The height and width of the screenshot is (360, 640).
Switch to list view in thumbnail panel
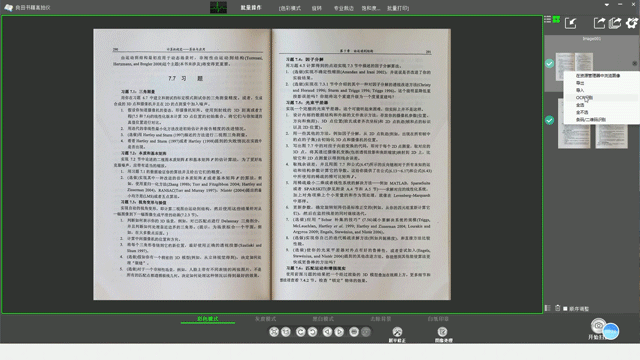tap(547, 19)
